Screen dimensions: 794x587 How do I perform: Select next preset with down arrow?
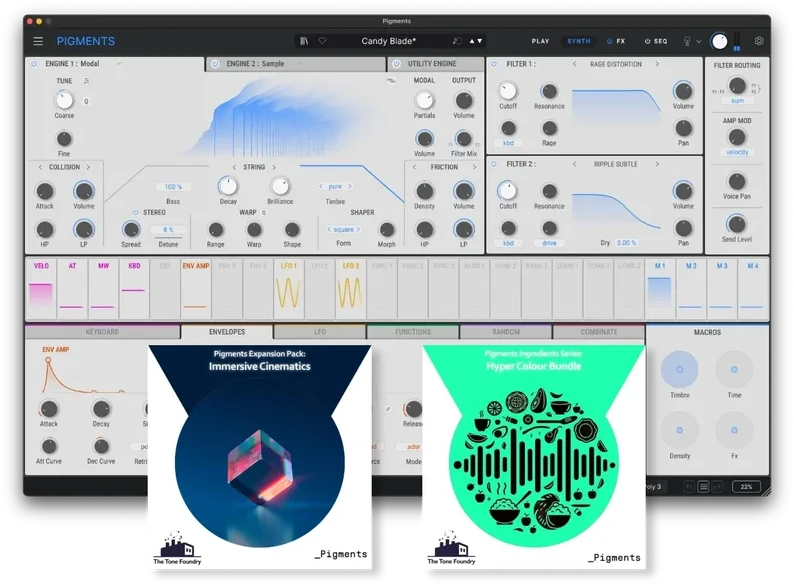click(x=480, y=41)
